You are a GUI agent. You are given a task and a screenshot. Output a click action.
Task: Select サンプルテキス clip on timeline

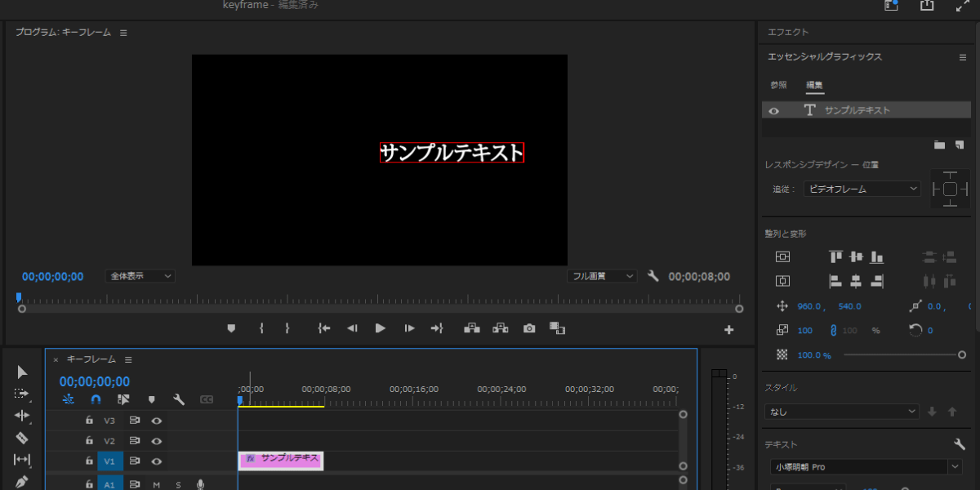tap(281, 460)
